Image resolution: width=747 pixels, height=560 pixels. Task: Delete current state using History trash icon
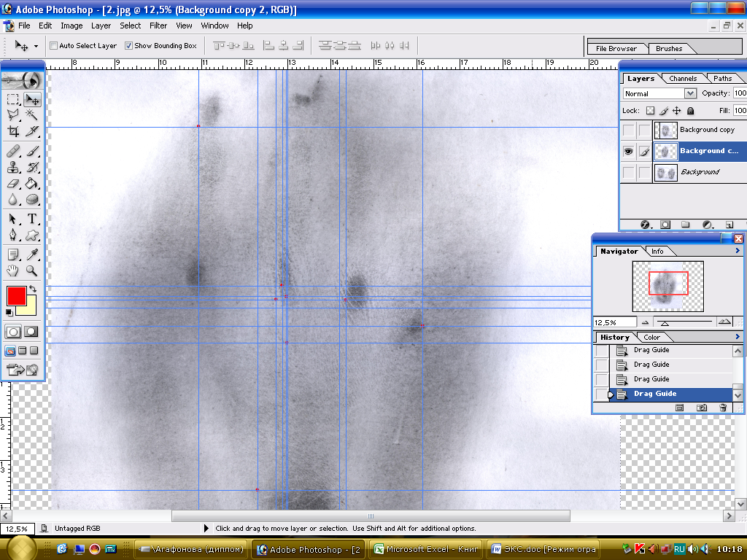pyautogui.click(x=723, y=408)
